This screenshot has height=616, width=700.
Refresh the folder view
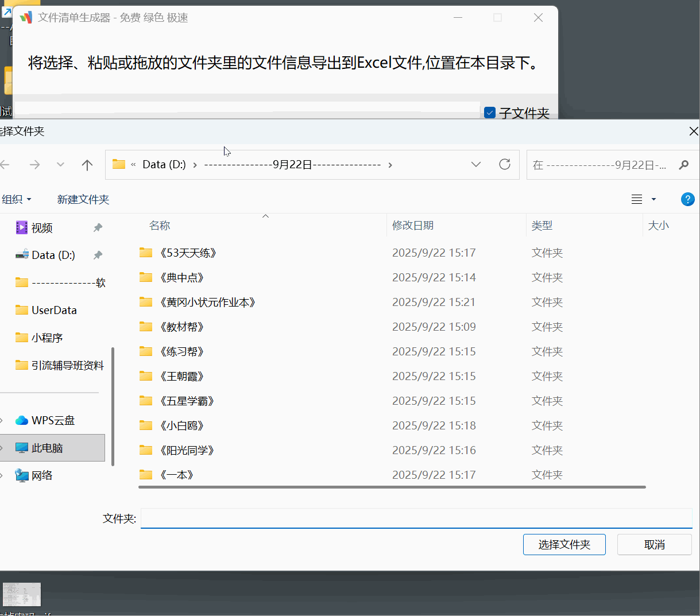click(x=504, y=165)
